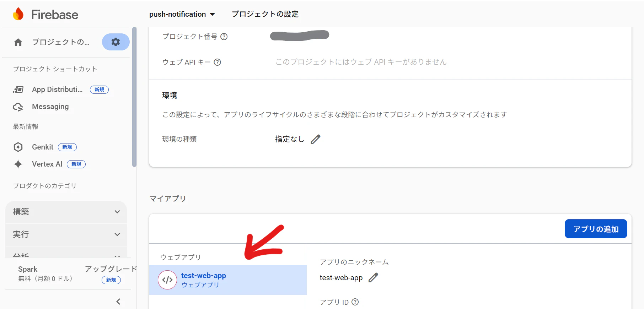Expand the 実行 category
The image size is (644, 309).
pos(66,234)
